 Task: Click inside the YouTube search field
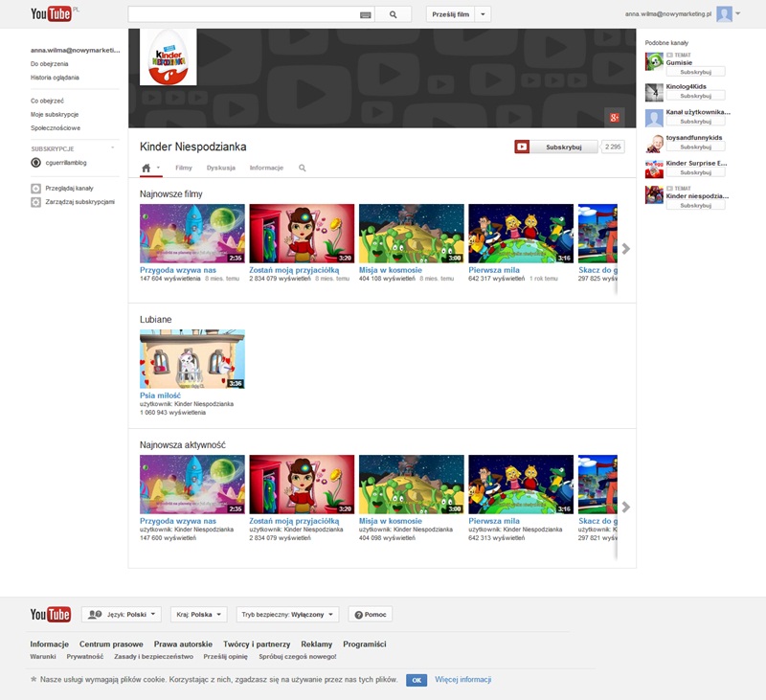point(243,14)
